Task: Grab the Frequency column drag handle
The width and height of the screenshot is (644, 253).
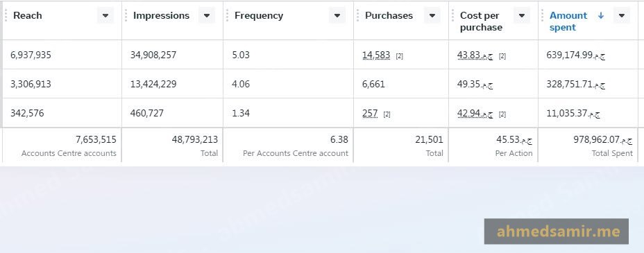Action: pos(228,15)
